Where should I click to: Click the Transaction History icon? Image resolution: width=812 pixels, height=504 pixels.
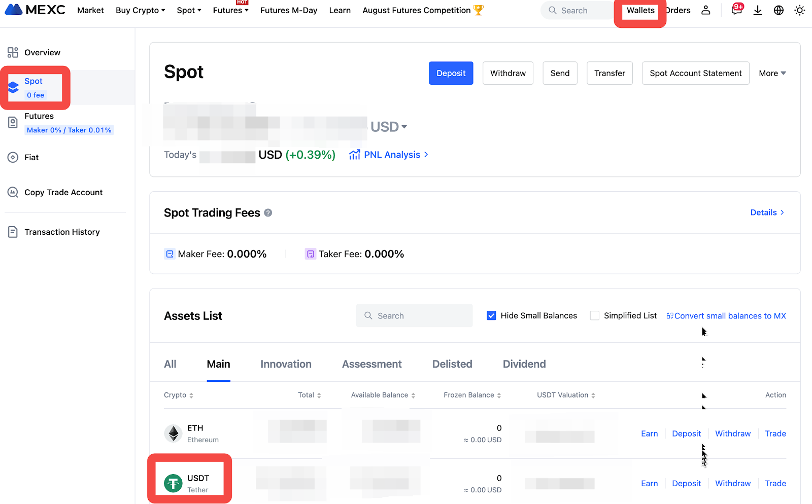pos(13,232)
